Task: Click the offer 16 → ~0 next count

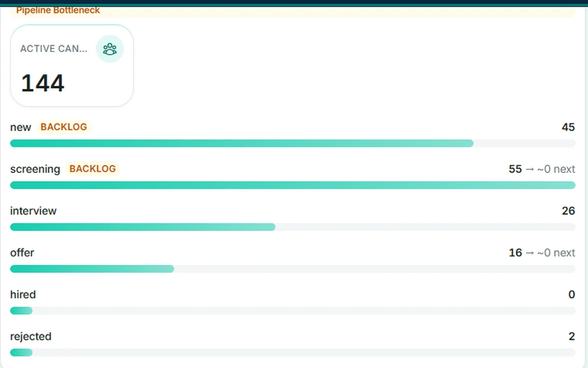Action: click(x=542, y=253)
